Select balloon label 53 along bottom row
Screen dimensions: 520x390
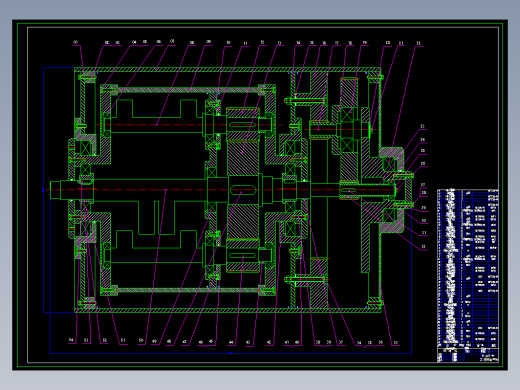pyautogui.click(x=86, y=340)
